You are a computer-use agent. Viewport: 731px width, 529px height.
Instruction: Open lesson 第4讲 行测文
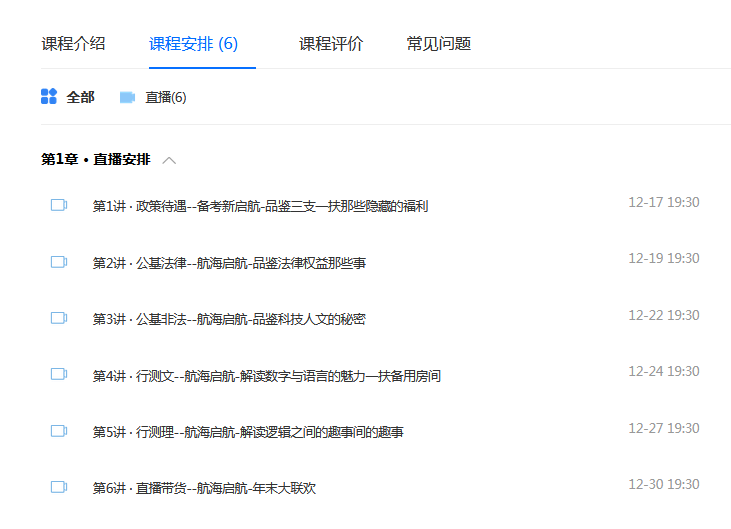267,376
